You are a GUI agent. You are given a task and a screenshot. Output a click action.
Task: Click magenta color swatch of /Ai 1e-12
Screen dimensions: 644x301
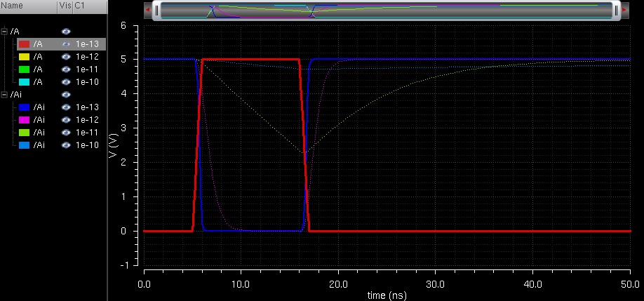click(x=23, y=119)
